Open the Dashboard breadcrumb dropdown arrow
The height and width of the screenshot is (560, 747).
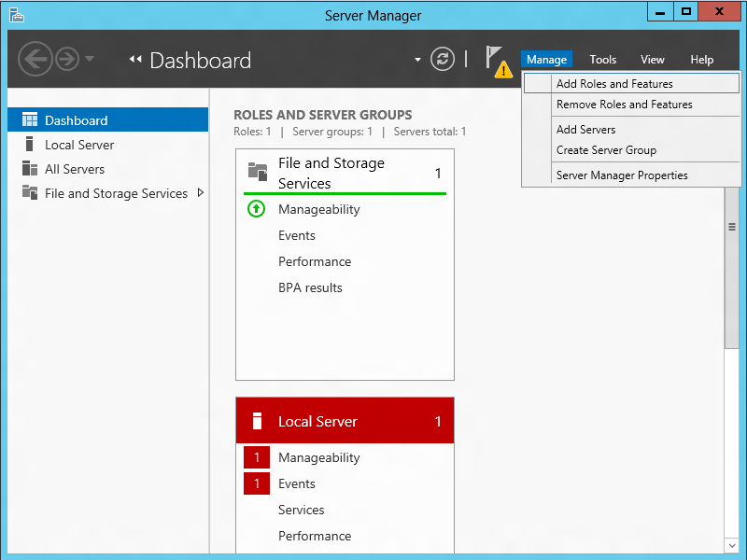point(417,59)
